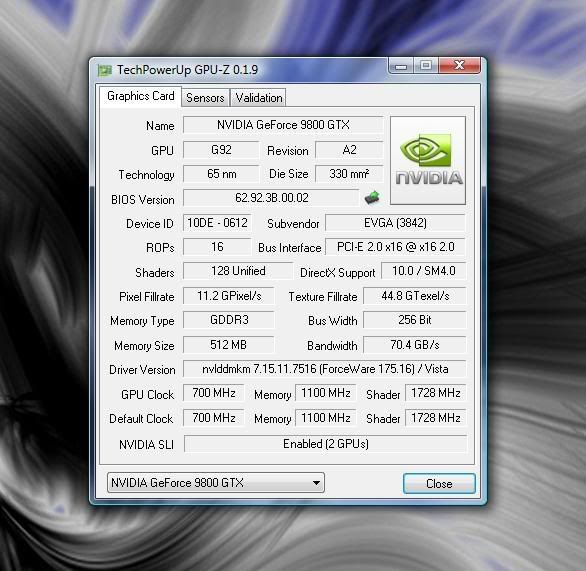Maximize the GPU-Z window

click(x=426, y=66)
